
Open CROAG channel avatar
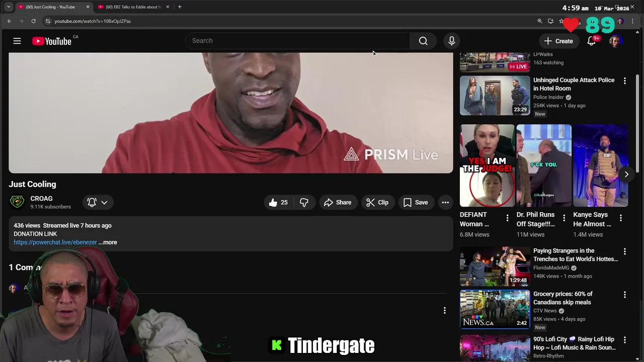[x=17, y=202]
